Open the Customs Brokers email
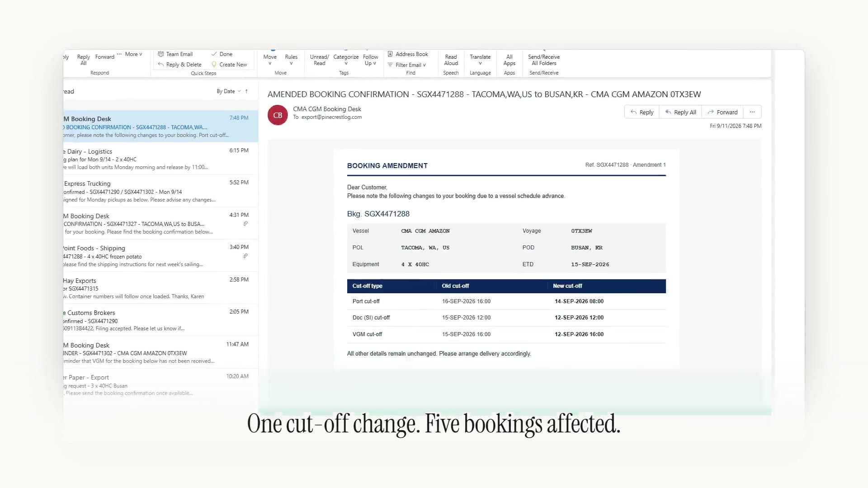868x488 pixels. [x=160, y=320]
